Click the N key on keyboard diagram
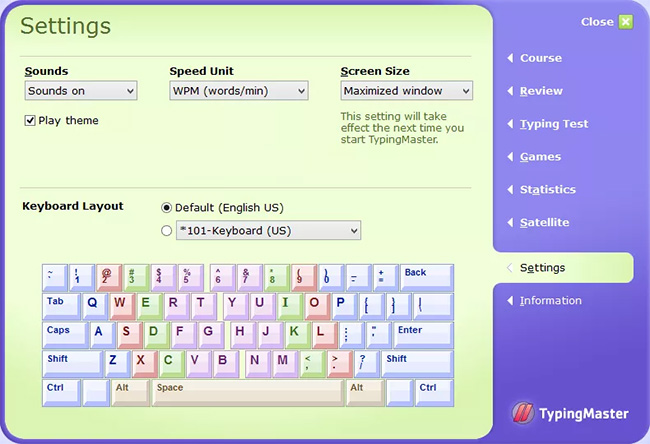The image size is (650, 444). click(x=258, y=364)
